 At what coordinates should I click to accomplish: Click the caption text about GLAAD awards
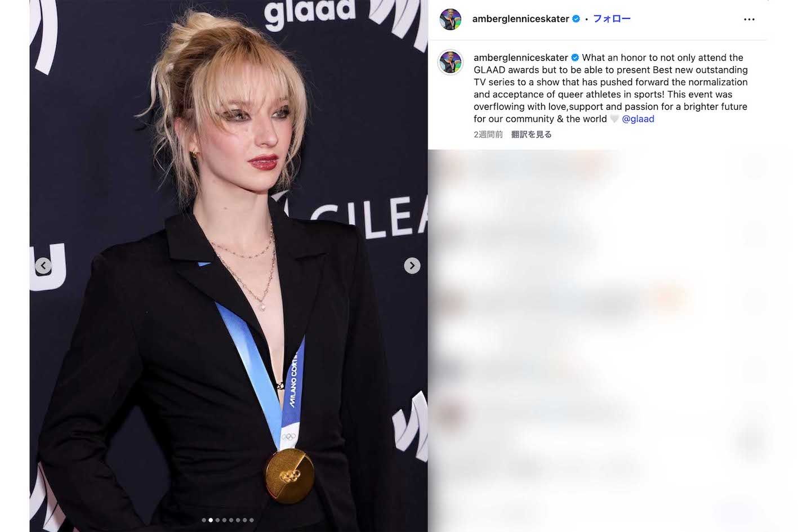coord(611,88)
